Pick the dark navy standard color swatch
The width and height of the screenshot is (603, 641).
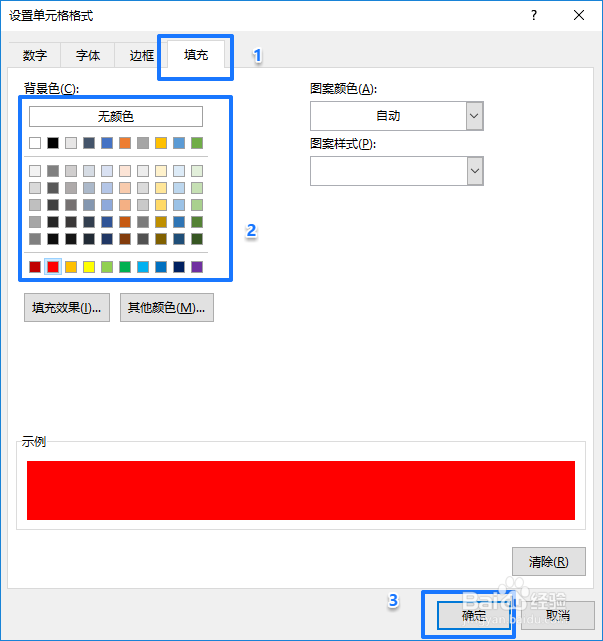pos(179,267)
